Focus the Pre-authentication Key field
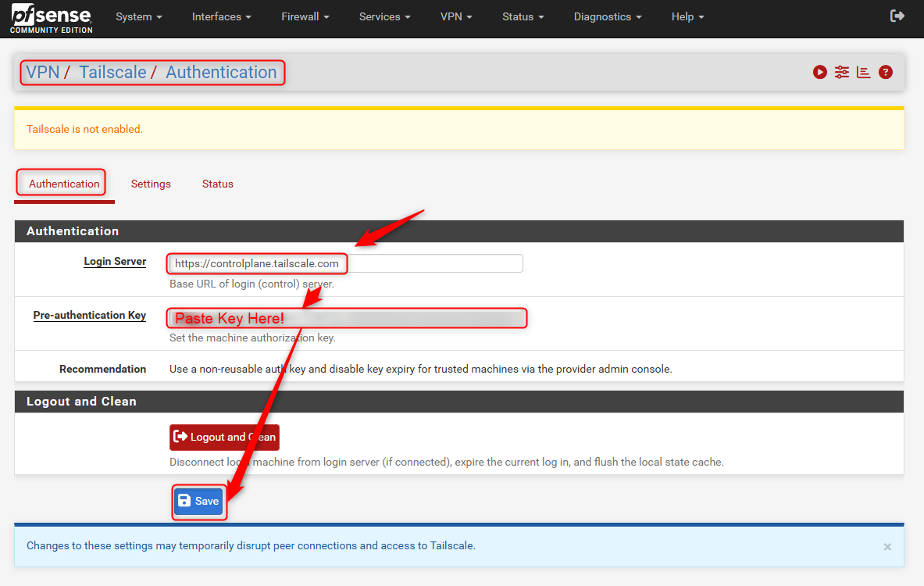The image size is (924, 586). 348,318
